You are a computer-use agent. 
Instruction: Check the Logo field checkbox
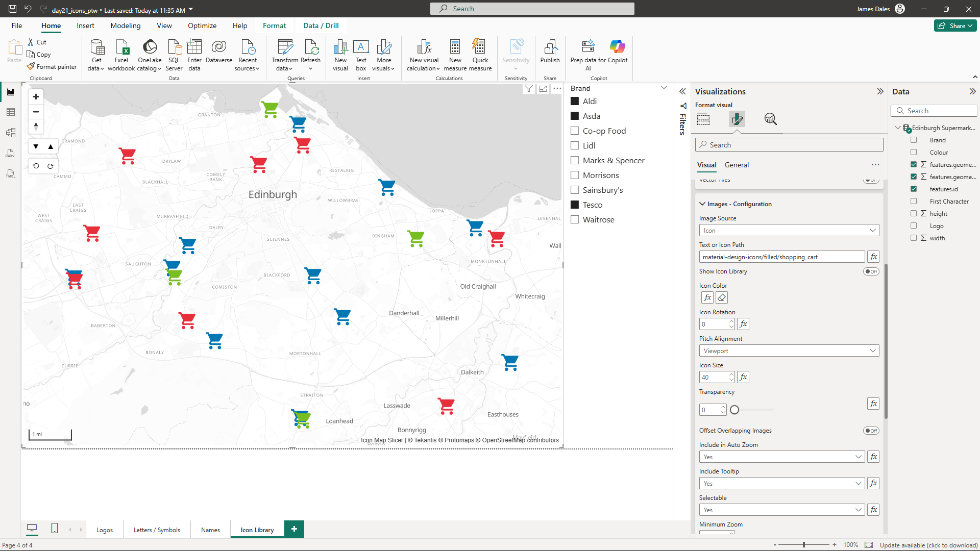[914, 226]
